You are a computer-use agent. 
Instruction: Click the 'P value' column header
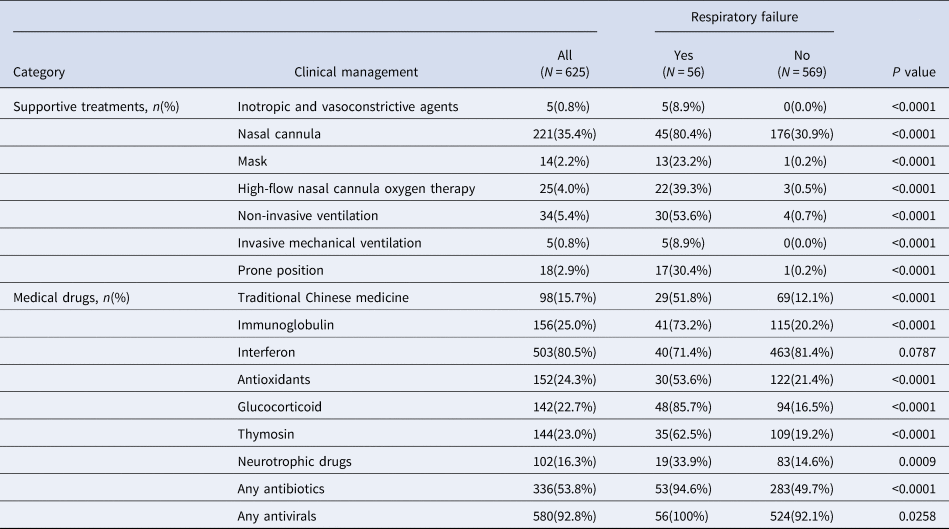913,72
